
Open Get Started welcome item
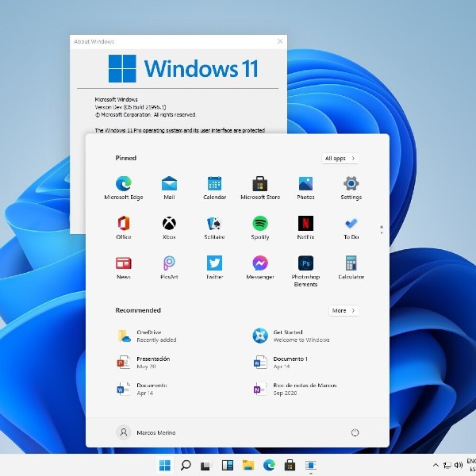pos(291,336)
